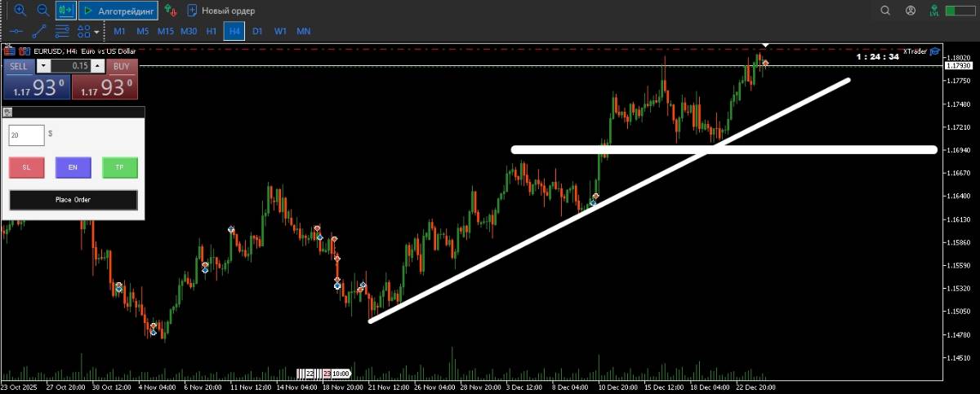
Task: Click the red SL button
Action: pyautogui.click(x=26, y=167)
